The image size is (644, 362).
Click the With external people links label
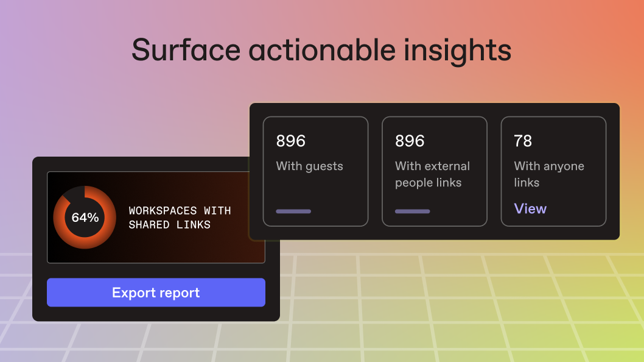coord(432,174)
